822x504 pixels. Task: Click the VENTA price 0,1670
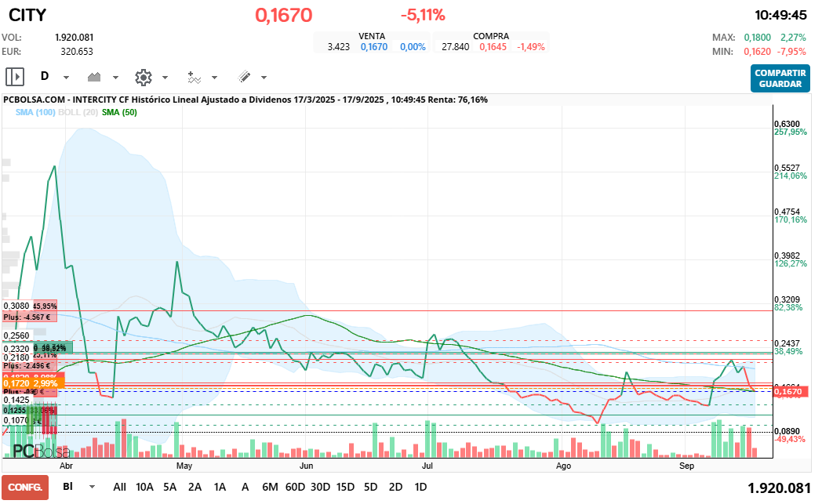(x=374, y=46)
